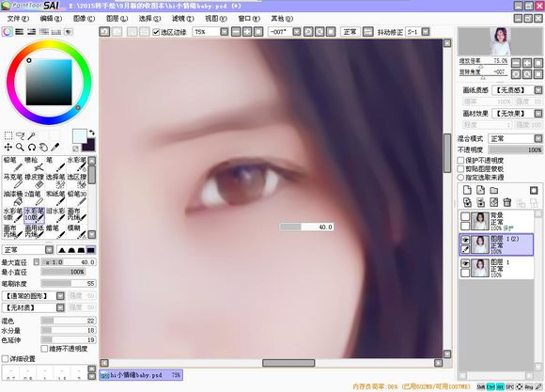Hide the 图层 1 (2) layer eye
Viewport: 545px width, 392px height.
465,240
